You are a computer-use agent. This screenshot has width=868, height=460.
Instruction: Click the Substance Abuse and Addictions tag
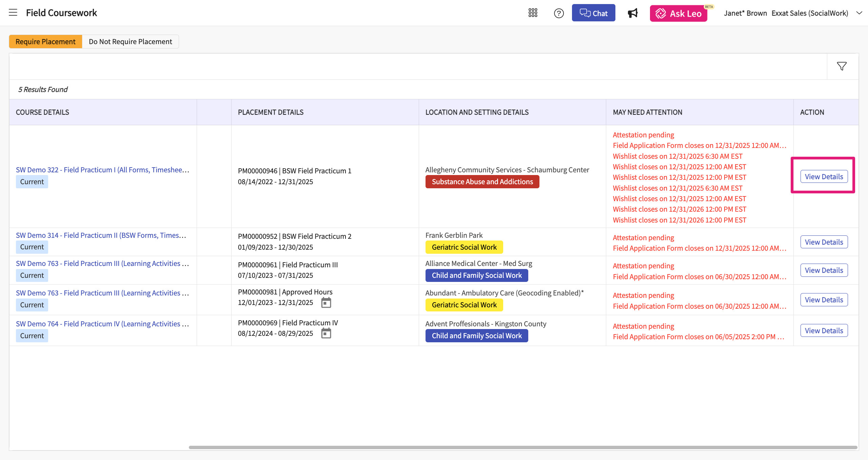pyautogui.click(x=482, y=182)
